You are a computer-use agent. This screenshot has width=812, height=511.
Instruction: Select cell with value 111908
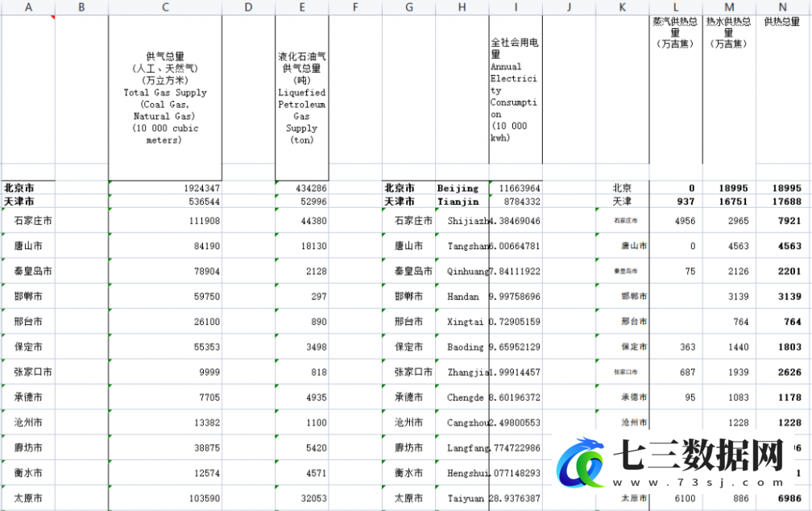coord(165,220)
